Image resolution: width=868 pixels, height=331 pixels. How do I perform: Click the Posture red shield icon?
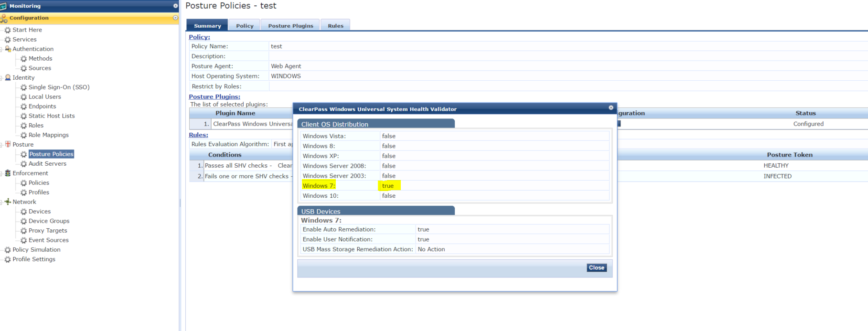pos(8,144)
